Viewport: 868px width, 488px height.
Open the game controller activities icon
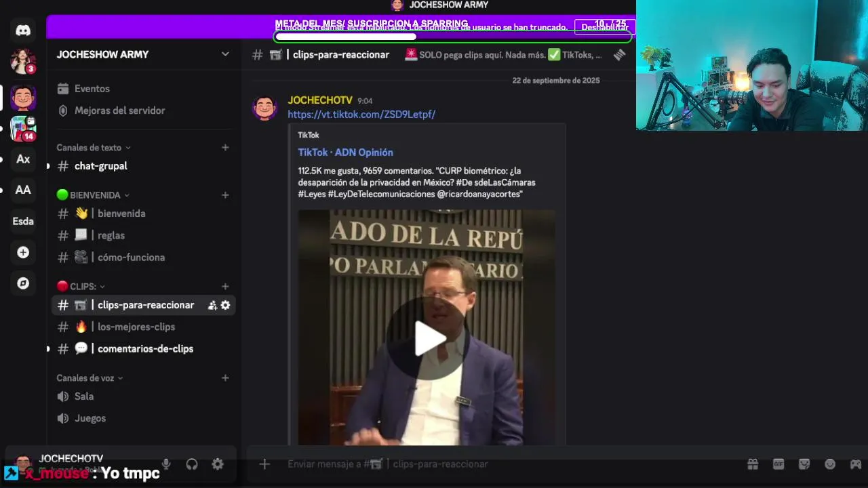tap(856, 464)
